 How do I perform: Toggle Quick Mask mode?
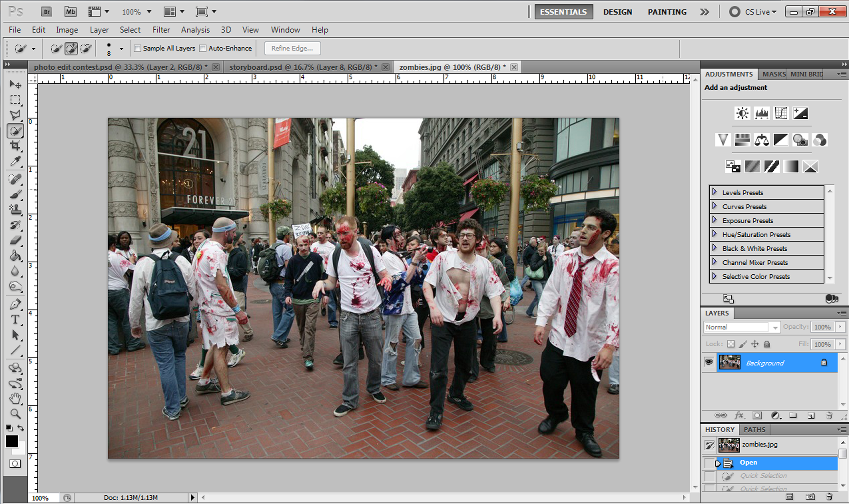(x=15, y=464)
